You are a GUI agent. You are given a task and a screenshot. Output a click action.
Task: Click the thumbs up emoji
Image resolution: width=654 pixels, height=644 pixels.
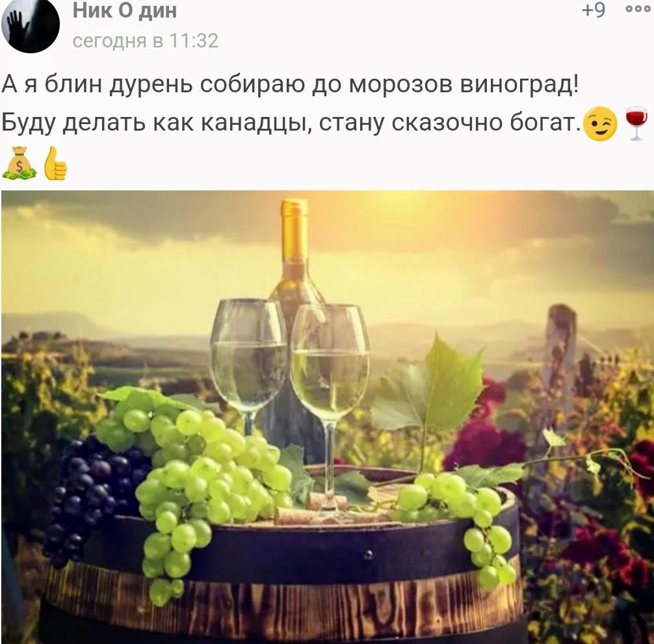pos(55,163)
